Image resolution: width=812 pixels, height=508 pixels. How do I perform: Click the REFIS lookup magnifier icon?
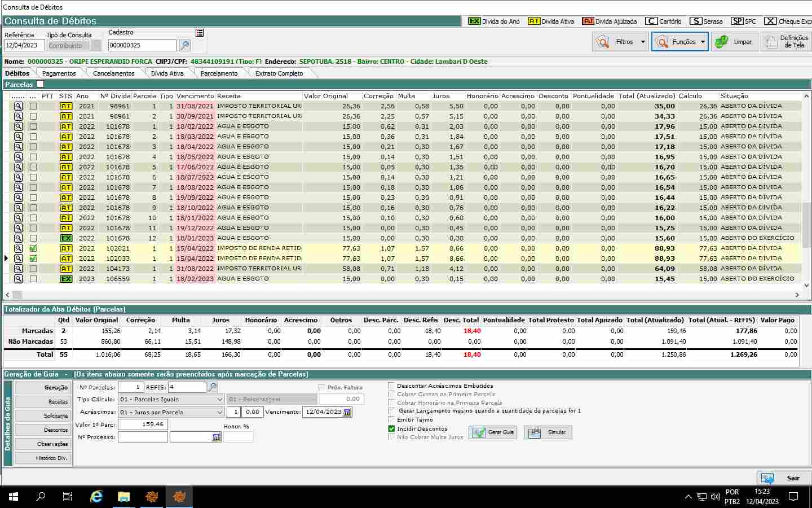coord(213,387)
